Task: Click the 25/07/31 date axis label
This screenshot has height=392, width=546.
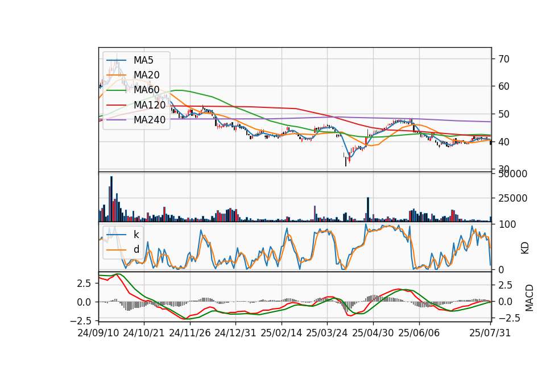Action: [x=490, y=333]
